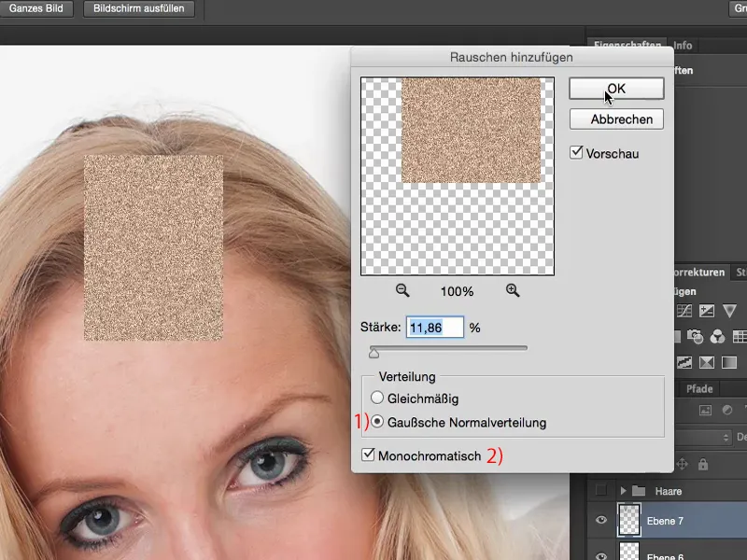Toggle the Vorschau preview checkbox
The image size is (747, 560).
pyautogui.click(x=576, y=153)
